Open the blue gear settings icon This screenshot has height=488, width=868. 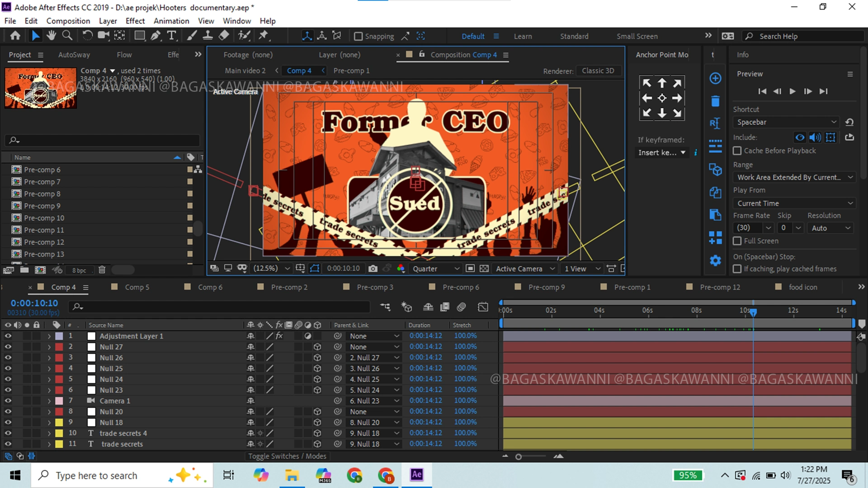[x=715, y=261]
